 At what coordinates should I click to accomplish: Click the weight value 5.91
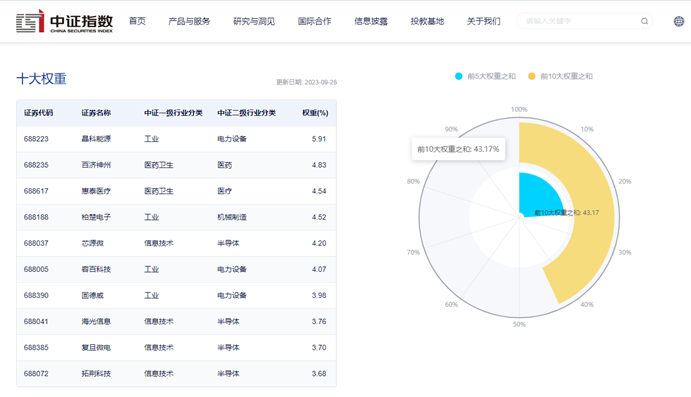click(x=319, y=139)
